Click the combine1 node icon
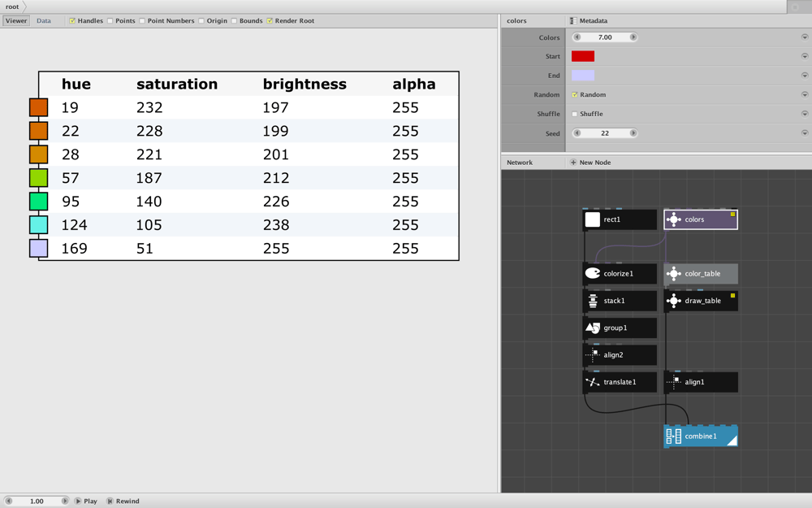This screenshot has height=508, width=812. coord(673,436)
